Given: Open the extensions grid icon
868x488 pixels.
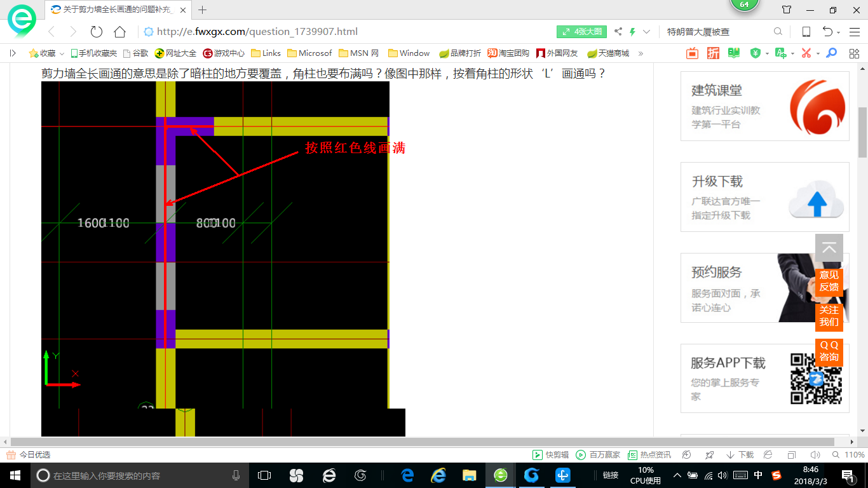Looking at the screenshot, I should pos(853,53).
